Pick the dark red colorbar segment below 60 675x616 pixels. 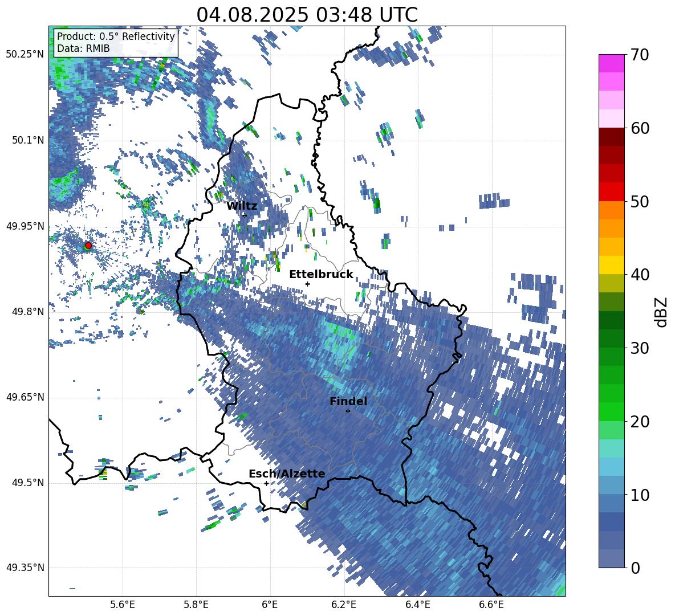click(611, 137)
